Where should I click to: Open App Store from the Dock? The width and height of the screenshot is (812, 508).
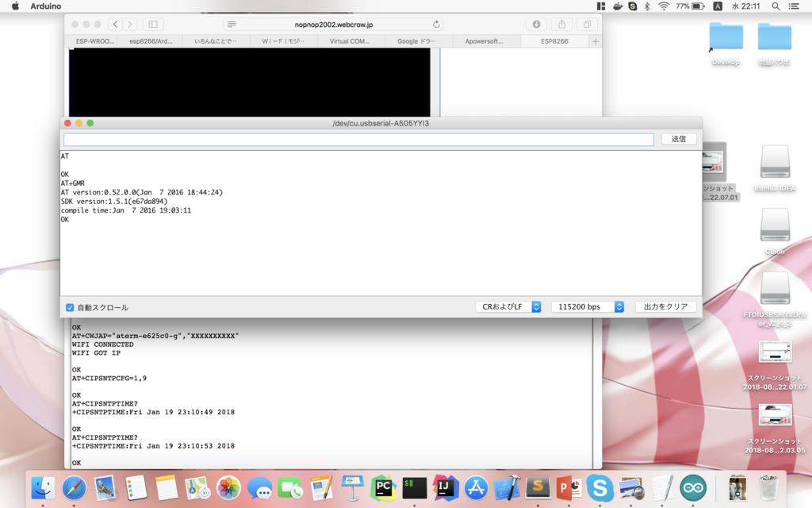coord(476,488)
